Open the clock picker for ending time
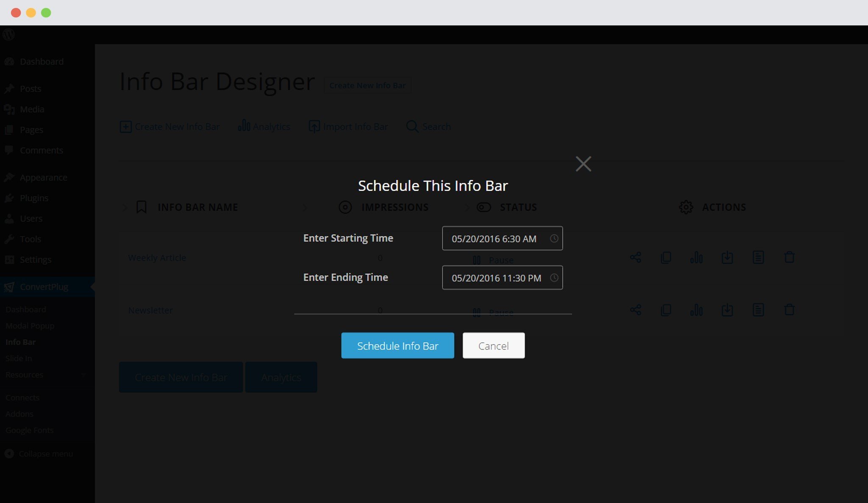Image resolution: width=868 pixels, height=503 pixels. click(x=554, y=278)
